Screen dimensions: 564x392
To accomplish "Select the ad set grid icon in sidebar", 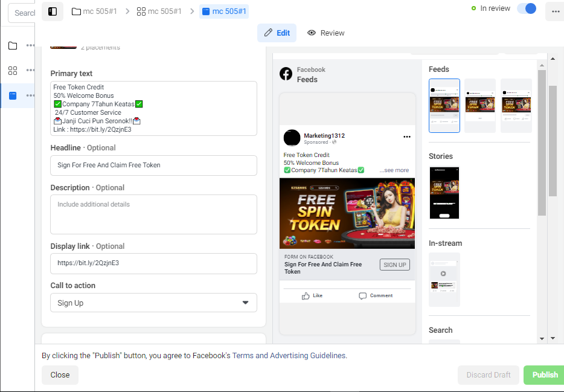I will 13,71.
